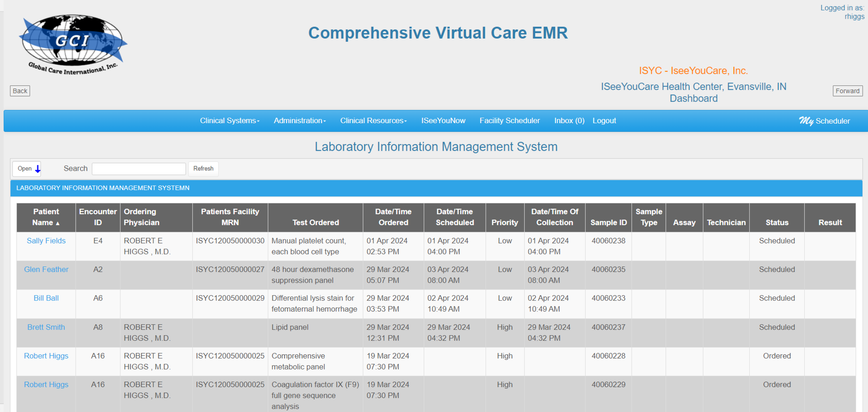Sort by Patients Facility MRN header
Screen dimensions: 868x412
point(230,217)
